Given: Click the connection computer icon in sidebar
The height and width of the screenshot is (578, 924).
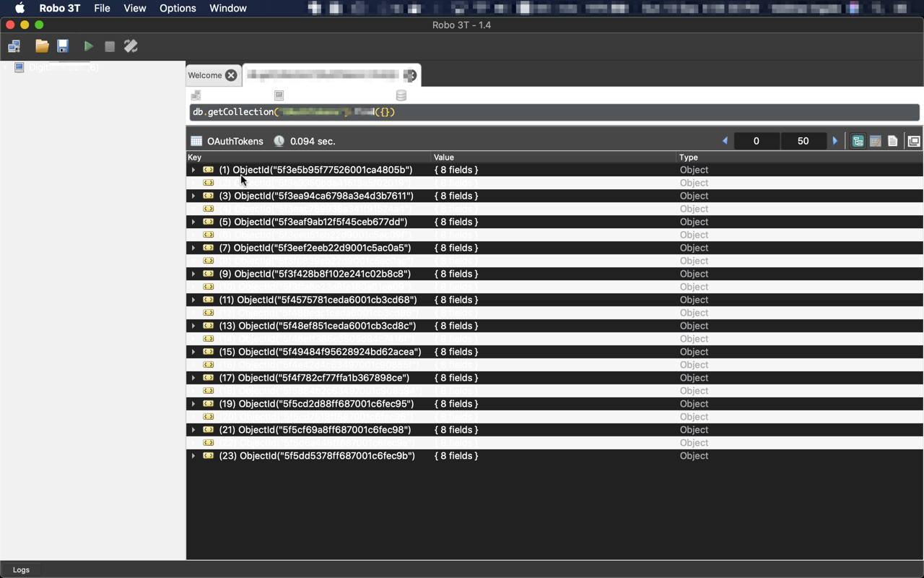Looking at the screenshot, I should [x=19, y=67].
